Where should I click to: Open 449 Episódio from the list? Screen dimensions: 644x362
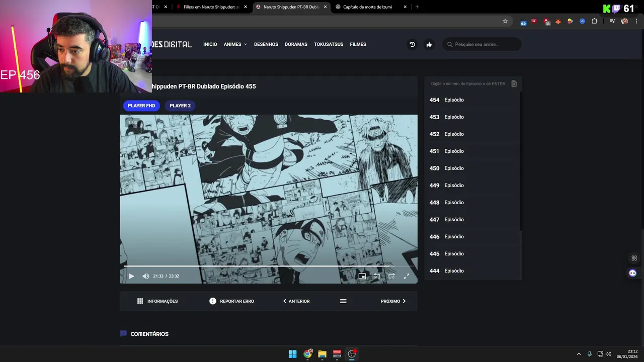pyautogui.click(x=472, y=186)
